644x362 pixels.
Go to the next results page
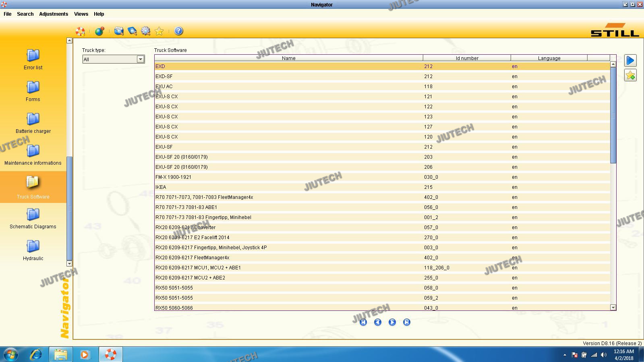pos(392,322)
